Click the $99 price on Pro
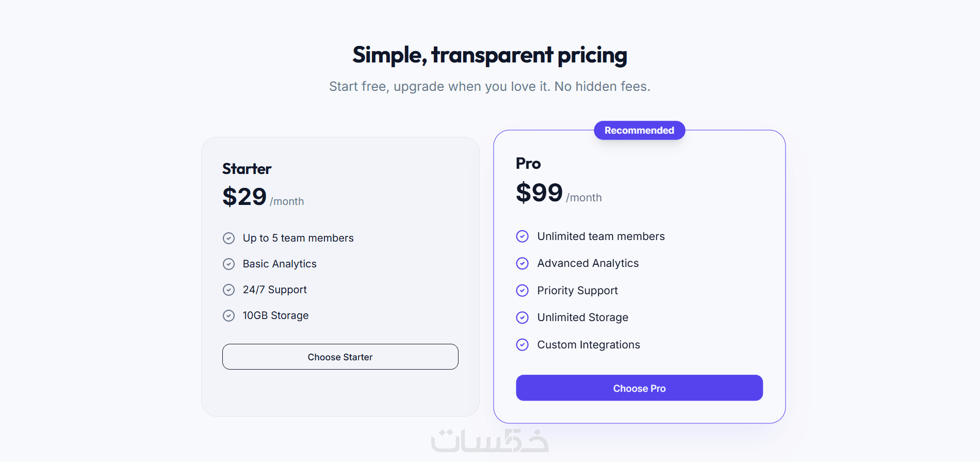This screenshot has height=462, width=980. coord(539,193)
